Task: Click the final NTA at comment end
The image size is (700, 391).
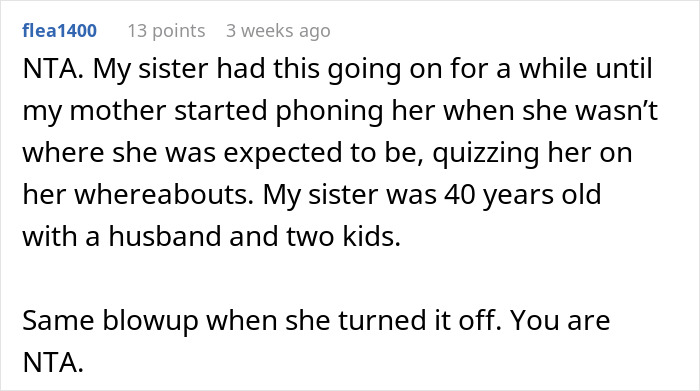Action: coord(53,363)
